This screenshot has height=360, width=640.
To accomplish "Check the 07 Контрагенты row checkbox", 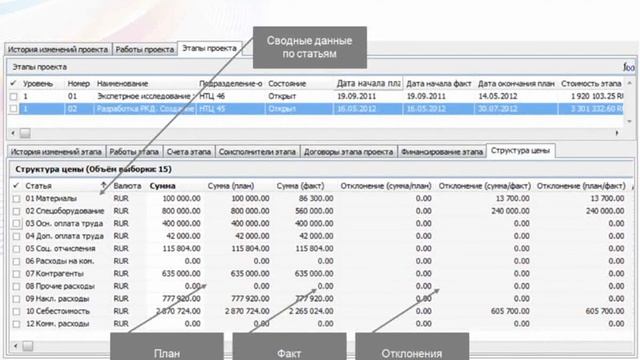I will (16, 274).
